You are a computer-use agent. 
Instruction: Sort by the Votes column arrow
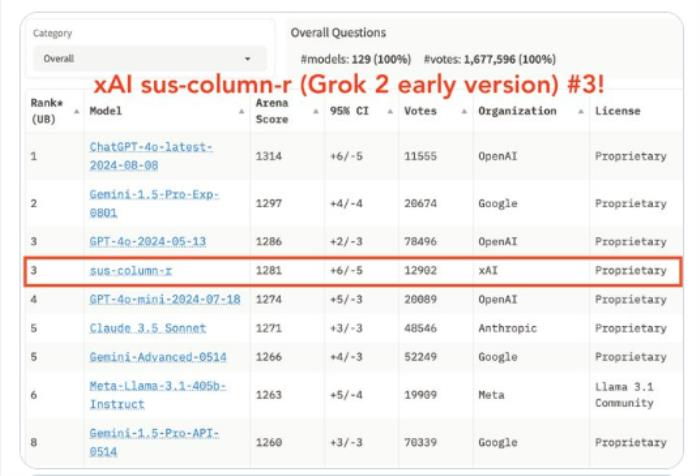(464, 111)
